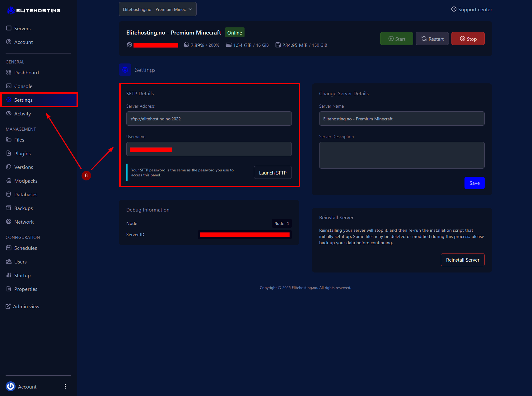The width and height of the screenshot is (532, 396).
Task: Open Dashboard grid icon
Action: 9,72
